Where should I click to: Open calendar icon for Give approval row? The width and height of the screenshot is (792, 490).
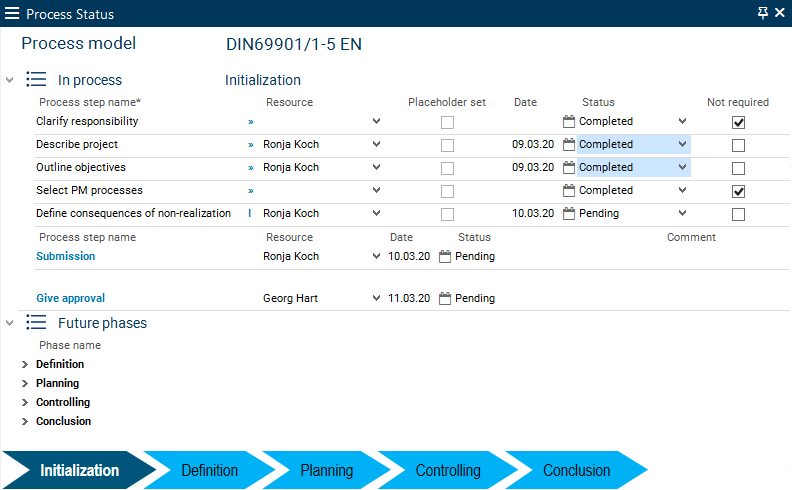pyautogui.click(x=445, y=298)
